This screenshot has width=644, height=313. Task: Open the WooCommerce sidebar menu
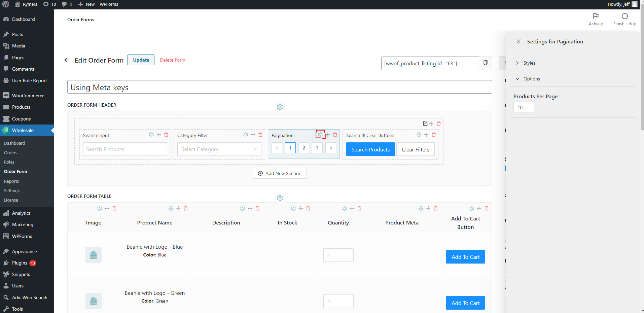[x=28, y=95]
